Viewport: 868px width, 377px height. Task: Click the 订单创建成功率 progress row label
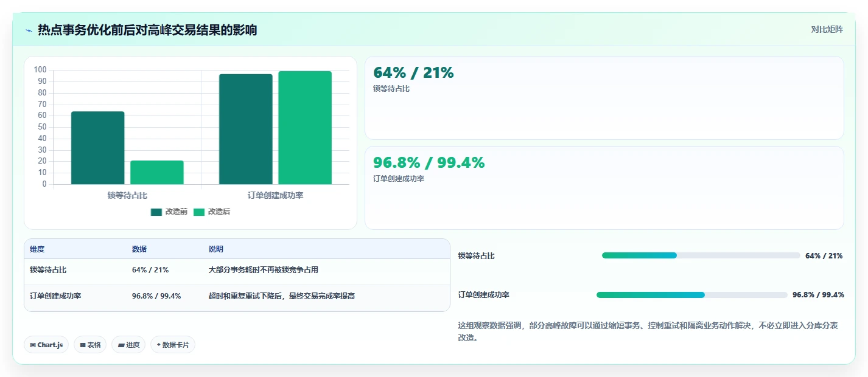pyautogui.click(x=484, y=295)
